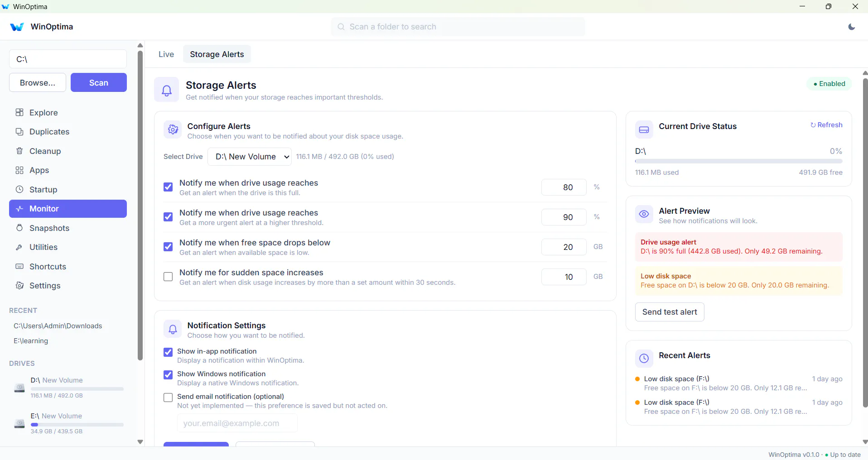Uncheck the 80% drive usage alert
This screenshot has height=460, width=868.
168,187
